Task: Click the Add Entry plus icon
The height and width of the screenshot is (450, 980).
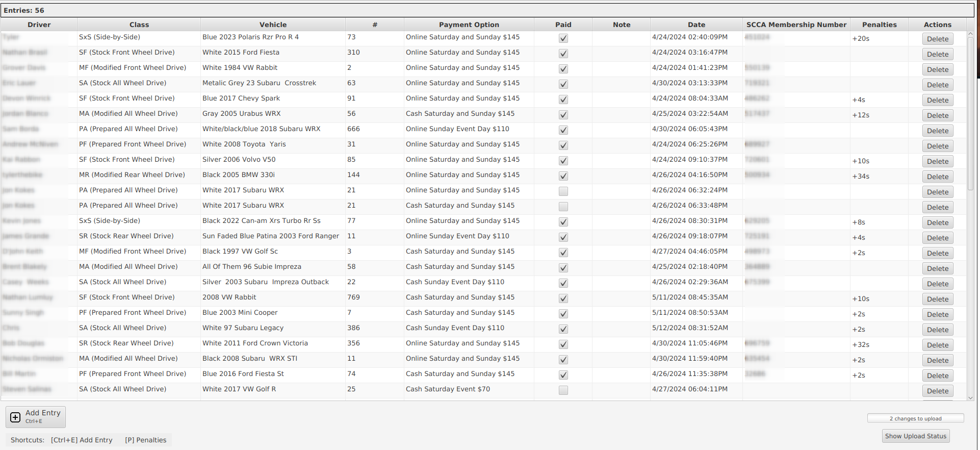Action: coord(16,417)
